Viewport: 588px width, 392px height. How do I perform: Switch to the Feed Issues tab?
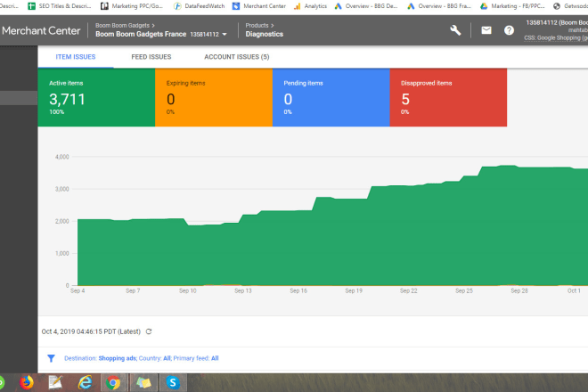tap(151, 57)
